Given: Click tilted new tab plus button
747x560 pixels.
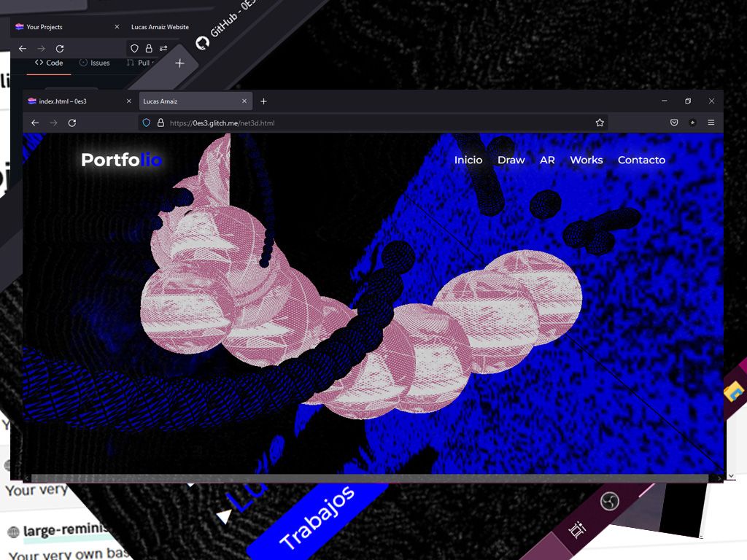Looking at the screenshot, I should [179, 63].
